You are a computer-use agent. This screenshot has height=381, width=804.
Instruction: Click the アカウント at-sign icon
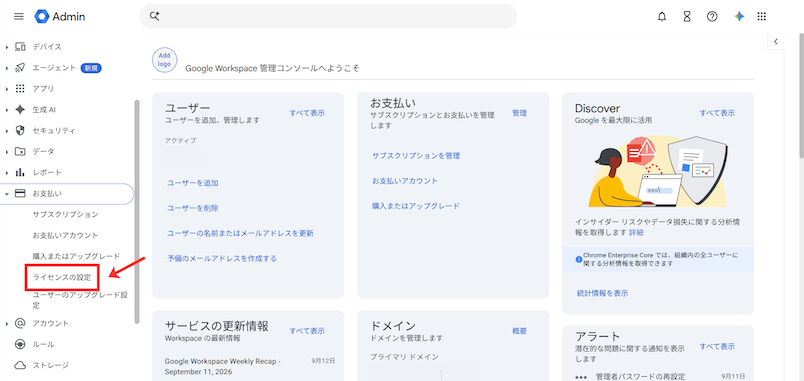(x=21, y=323)
